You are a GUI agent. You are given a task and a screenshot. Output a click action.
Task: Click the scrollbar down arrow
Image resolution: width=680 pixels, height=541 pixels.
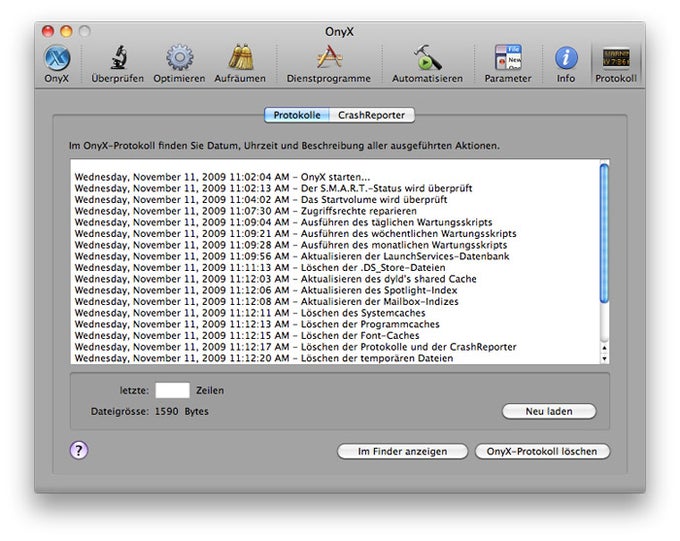pyautogui.click(x=605, y=359)
